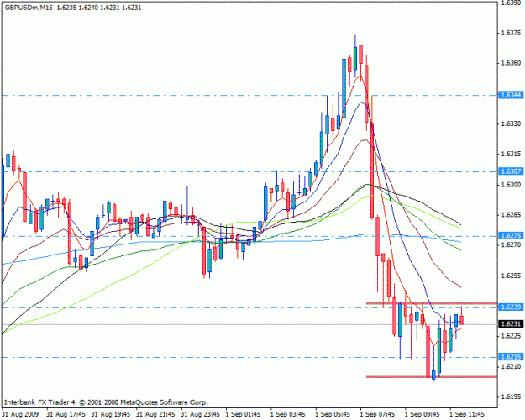Click the 1.6315 price axis value

511,154
